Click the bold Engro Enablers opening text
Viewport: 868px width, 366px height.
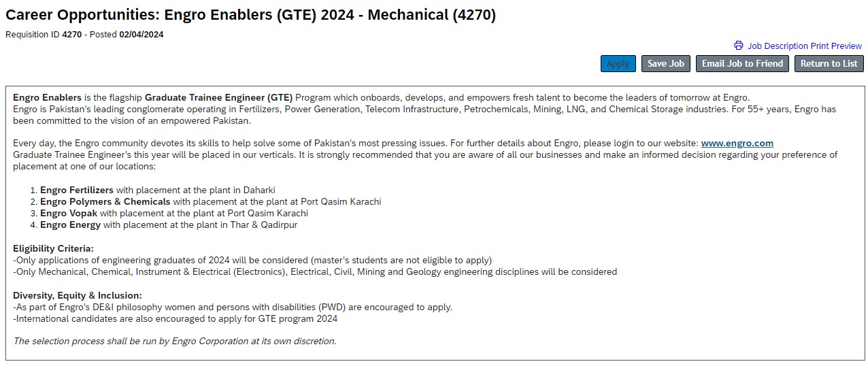47,97
